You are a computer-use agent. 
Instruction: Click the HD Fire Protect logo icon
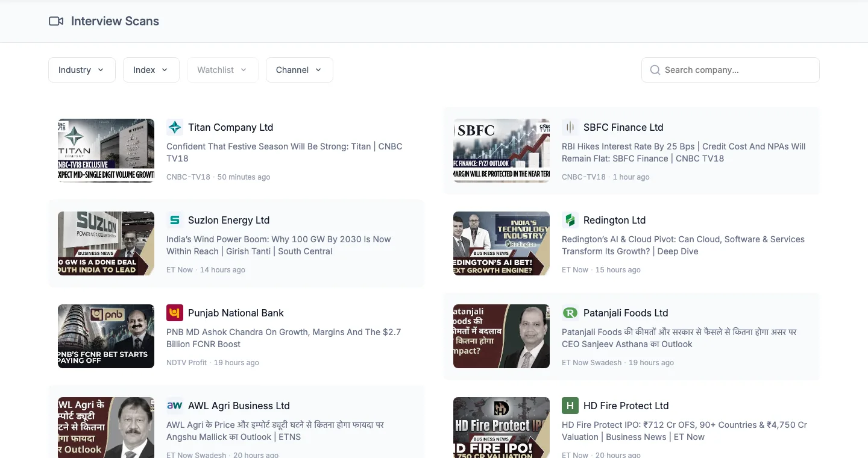(x=570, y=406)
